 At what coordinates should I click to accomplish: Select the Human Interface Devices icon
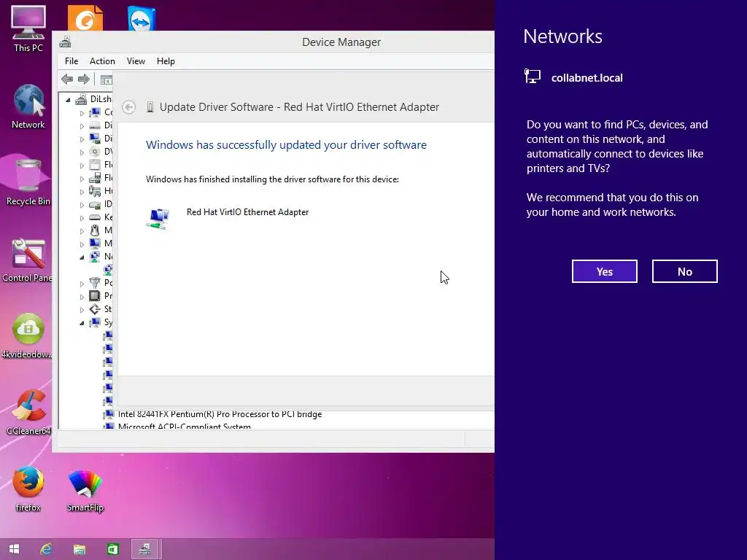tap(96, 191)
